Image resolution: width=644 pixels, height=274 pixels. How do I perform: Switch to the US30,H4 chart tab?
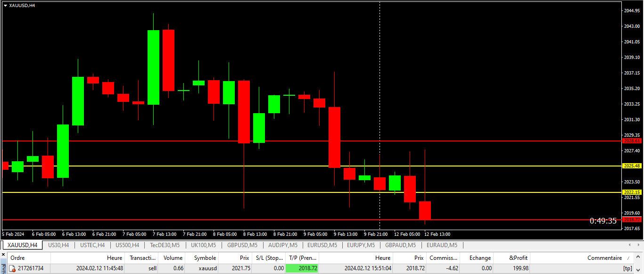[x=58, y=245]
